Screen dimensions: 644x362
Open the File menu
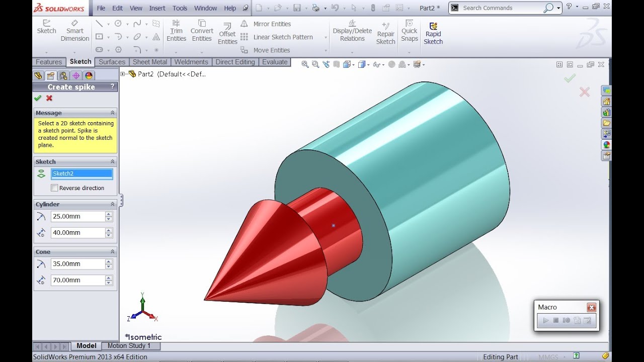(101, 8)
